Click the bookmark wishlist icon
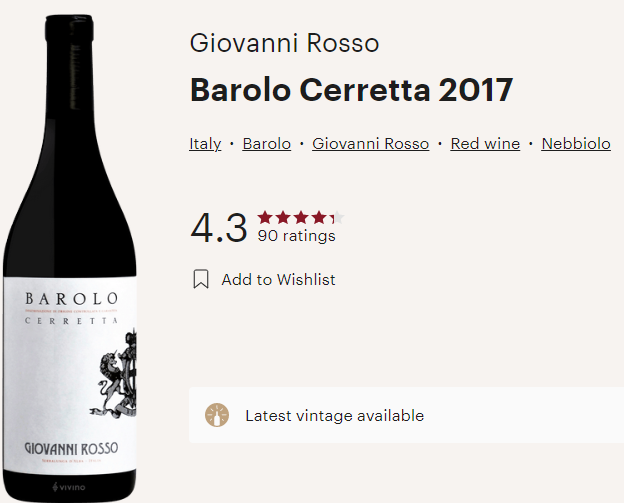 201,279
